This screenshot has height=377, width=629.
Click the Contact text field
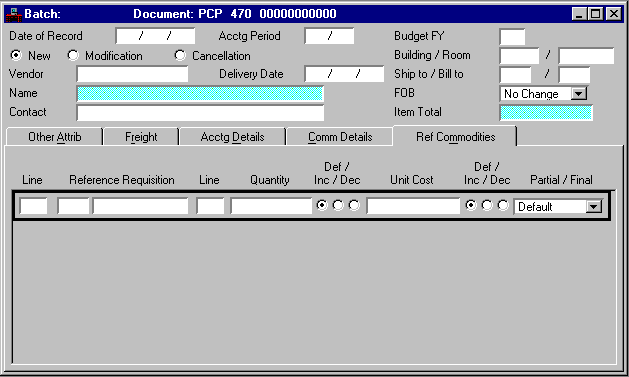[x=200, y=113]
